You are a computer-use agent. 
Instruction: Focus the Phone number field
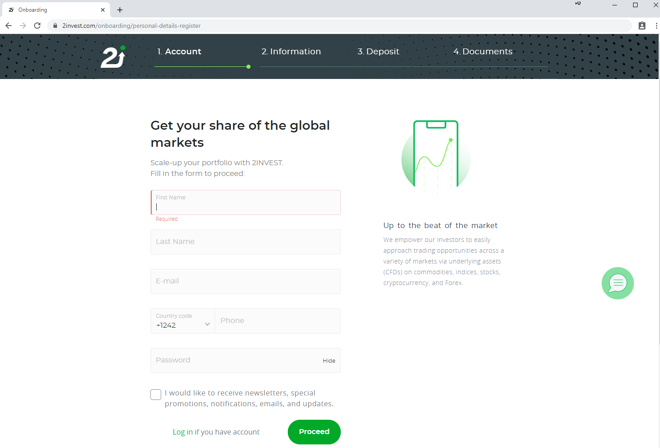pos(277,321)
